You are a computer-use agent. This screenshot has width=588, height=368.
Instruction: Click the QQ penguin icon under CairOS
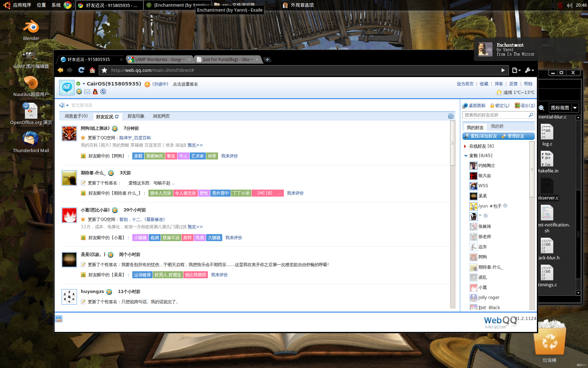[x=95, y=91]
